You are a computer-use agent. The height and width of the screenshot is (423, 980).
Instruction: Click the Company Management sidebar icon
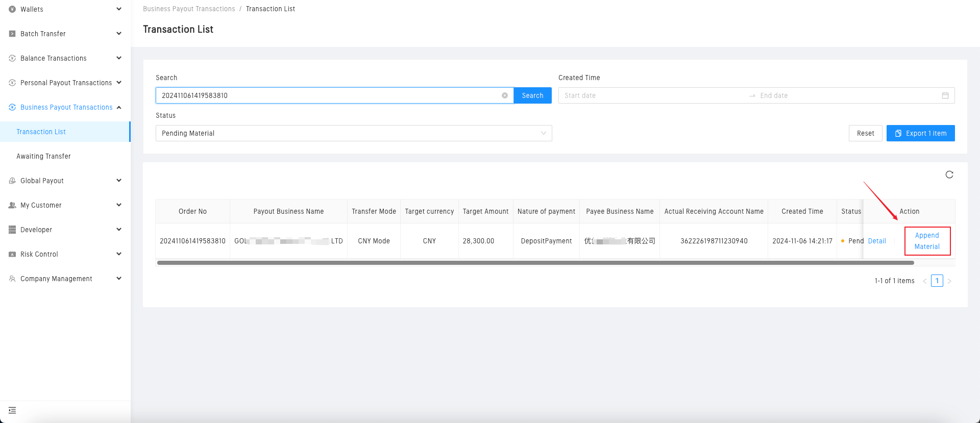coord(12,279)
